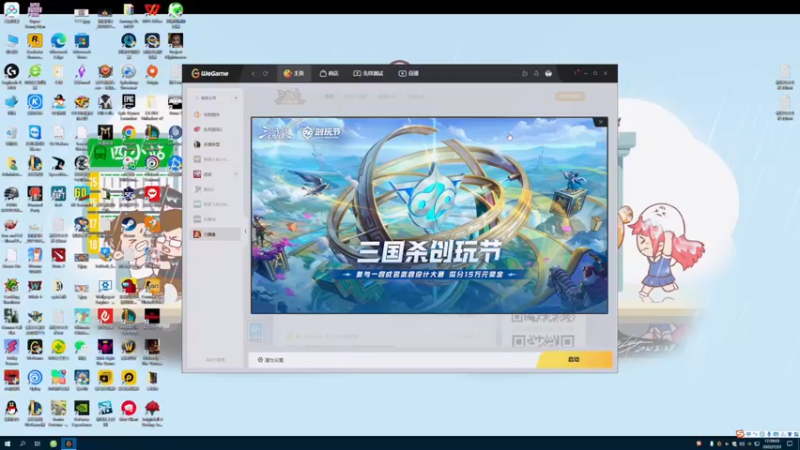Screen dimensions: 800x450
Task: Select 英雄联盟 in the WeGame sidebar
Action: tap(215, 144)
